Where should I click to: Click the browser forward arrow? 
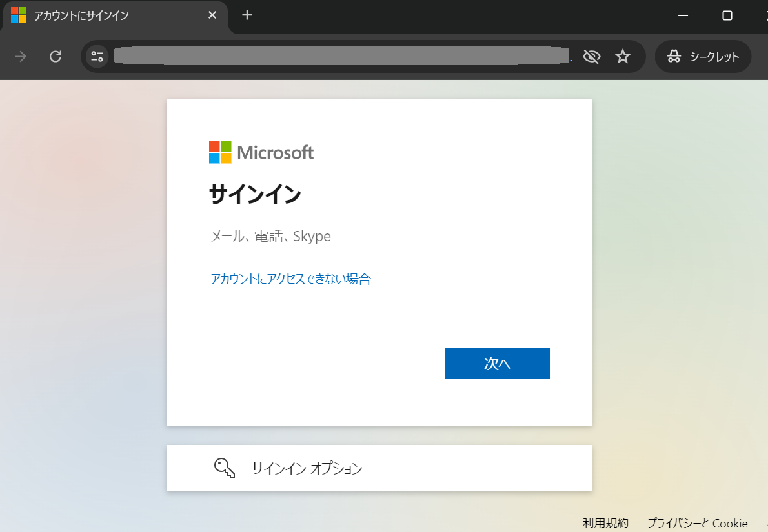pyautogui.click(x=21, y=57)
